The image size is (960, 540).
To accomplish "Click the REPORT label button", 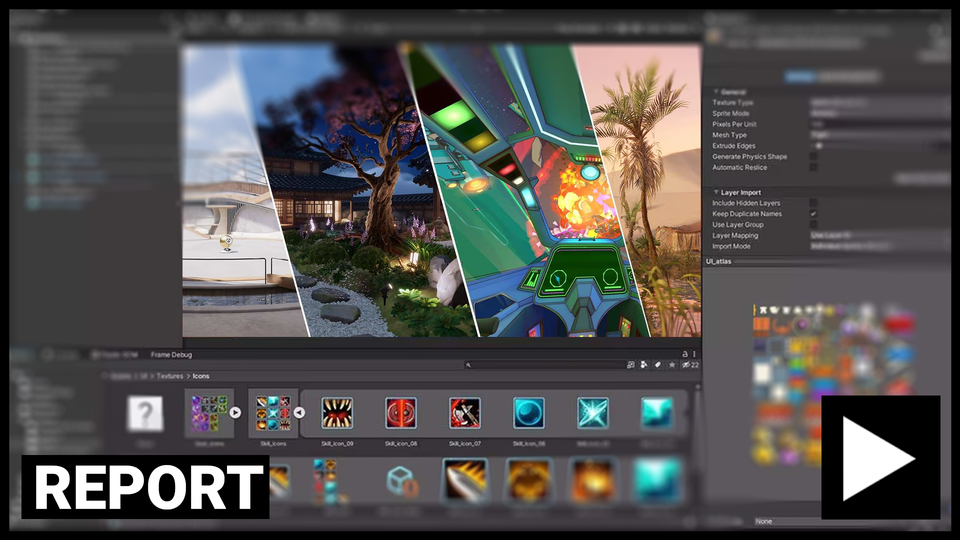I will click(x=146, y=487).
